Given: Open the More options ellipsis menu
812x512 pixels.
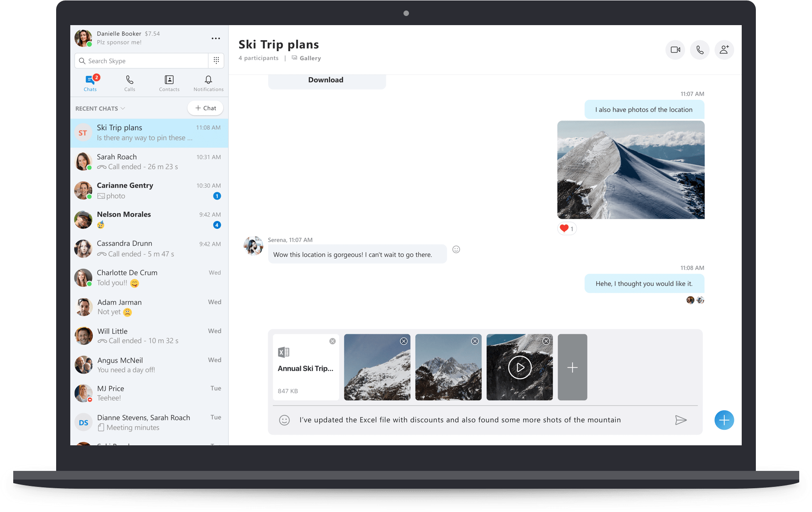Looking at the screenshot, I should point(216,38).
